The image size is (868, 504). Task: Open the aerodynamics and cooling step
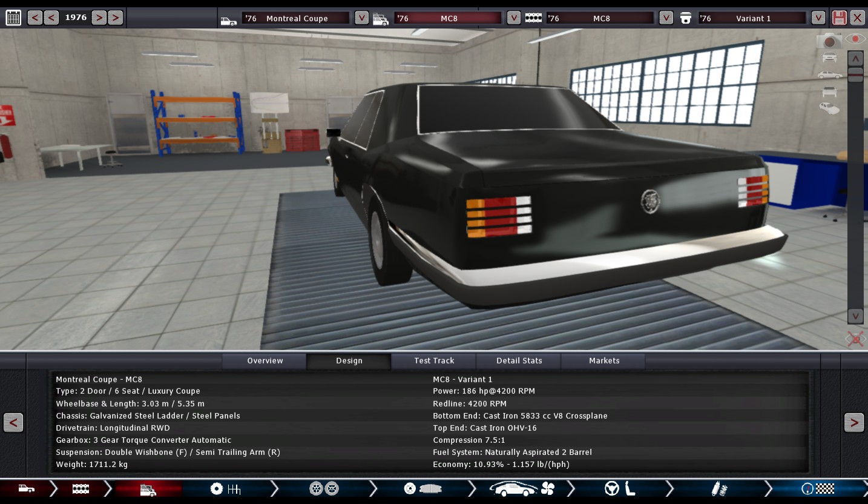coord(522,488)
